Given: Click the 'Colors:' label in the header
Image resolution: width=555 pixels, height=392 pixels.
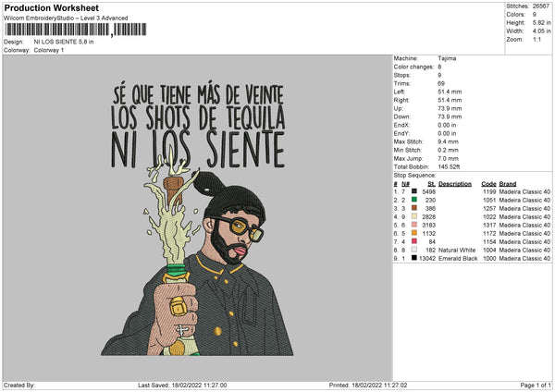Looking at the screenshot, I should pos(515,15).
